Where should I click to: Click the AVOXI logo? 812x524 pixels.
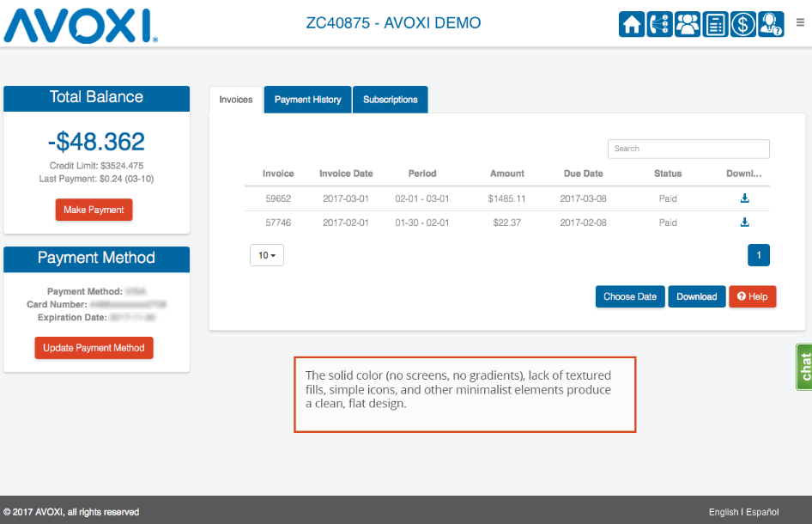tap(81, 26)
